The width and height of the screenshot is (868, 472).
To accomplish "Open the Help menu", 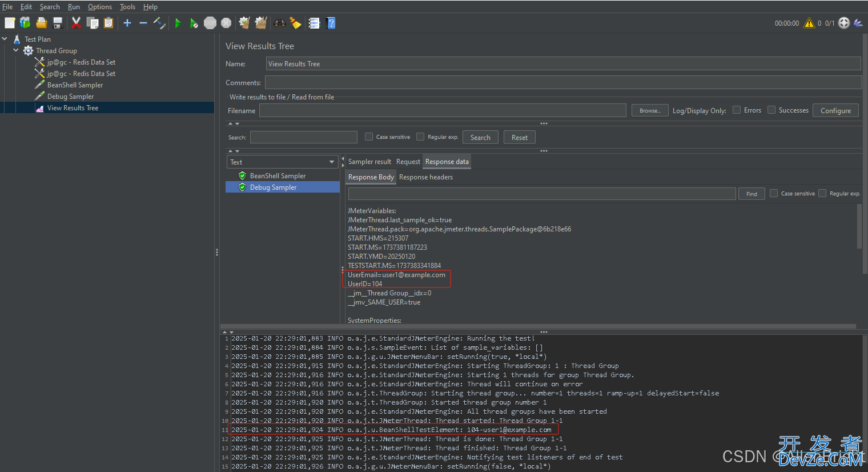I will pos(150,7).
